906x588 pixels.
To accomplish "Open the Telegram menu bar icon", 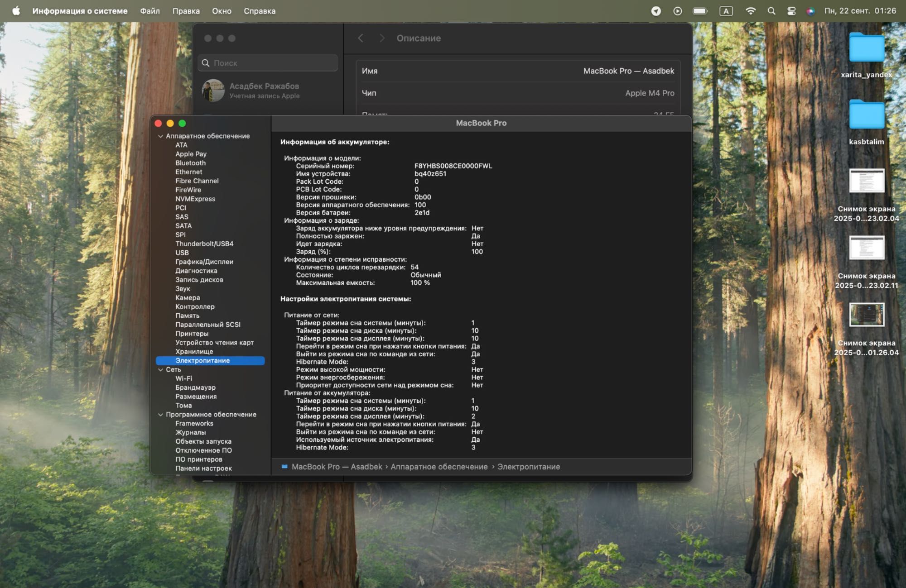I will click(x=655, y=11).
